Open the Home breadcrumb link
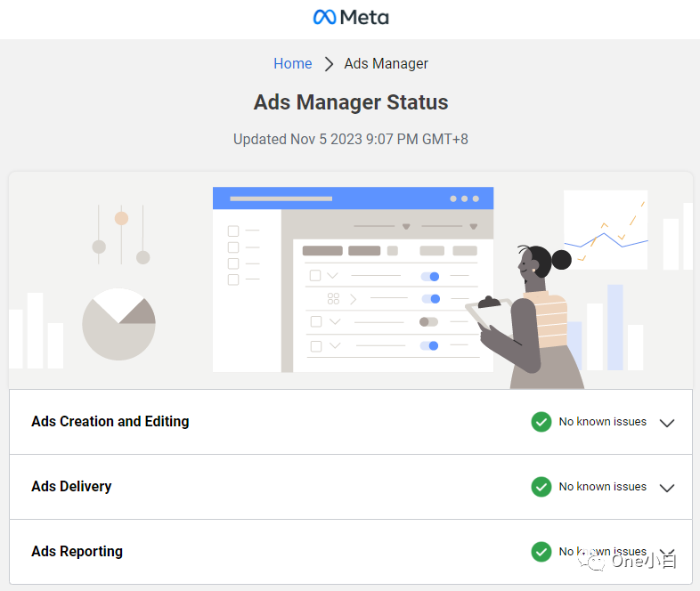This screenshot has height=591, width=700. coord(292,63)
